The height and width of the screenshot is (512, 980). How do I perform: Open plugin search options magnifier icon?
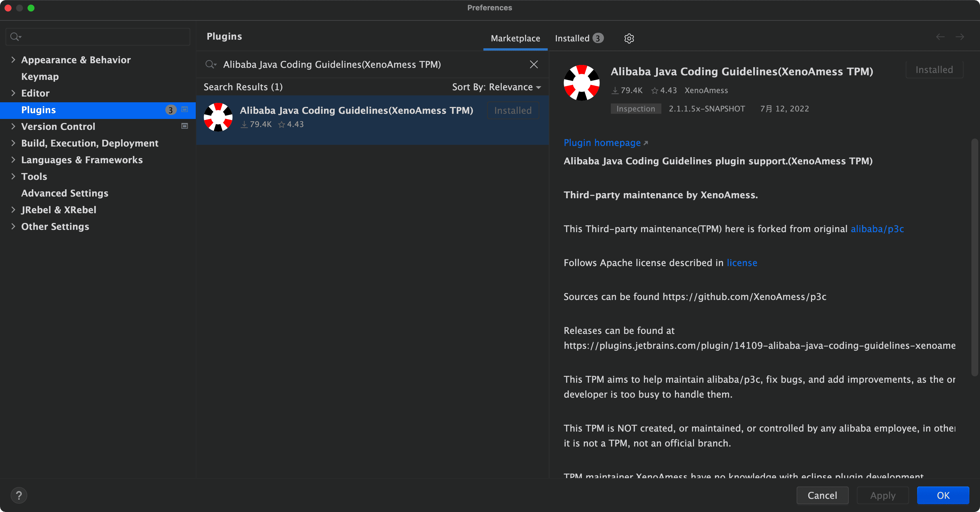click(x=210, y=64)
